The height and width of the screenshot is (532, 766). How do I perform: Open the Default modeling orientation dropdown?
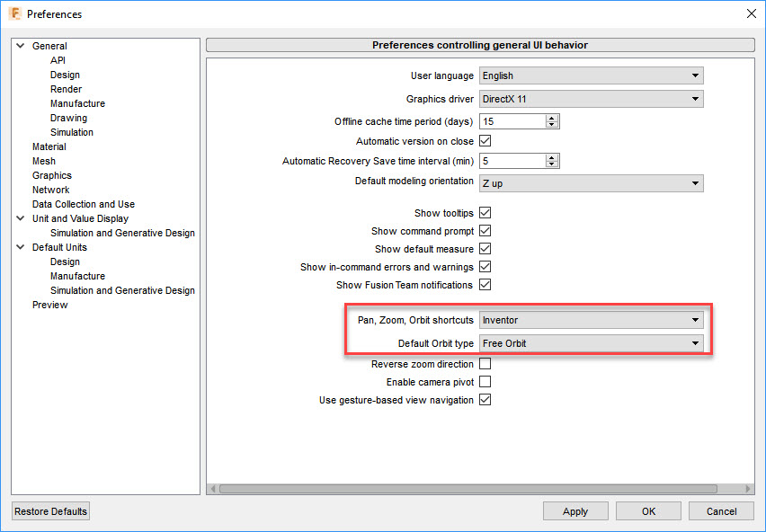click(696, 182)
